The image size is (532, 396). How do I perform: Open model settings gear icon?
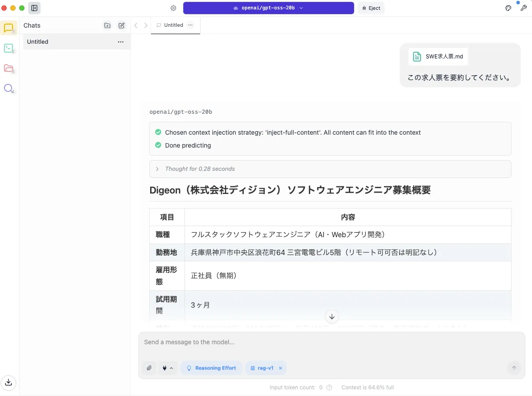pyautogui.click(x=173, y=8)
